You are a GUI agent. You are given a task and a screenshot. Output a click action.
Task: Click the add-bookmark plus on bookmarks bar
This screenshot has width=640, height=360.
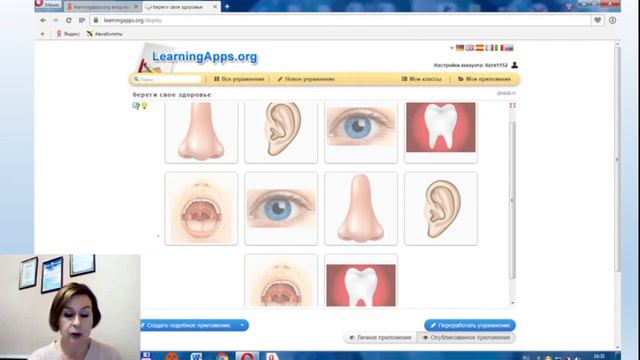(42, 34)
